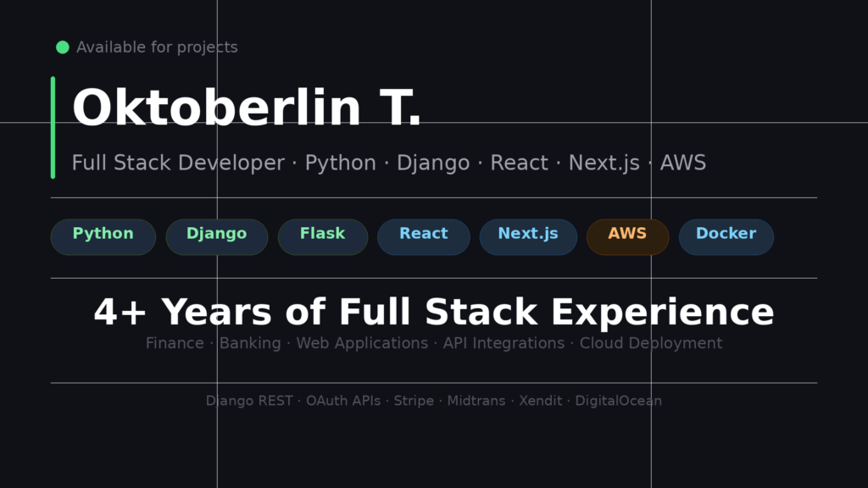Screen dimensions: 868x488
Task: Click the Flask skill pill
Action: tap(323, 237)
